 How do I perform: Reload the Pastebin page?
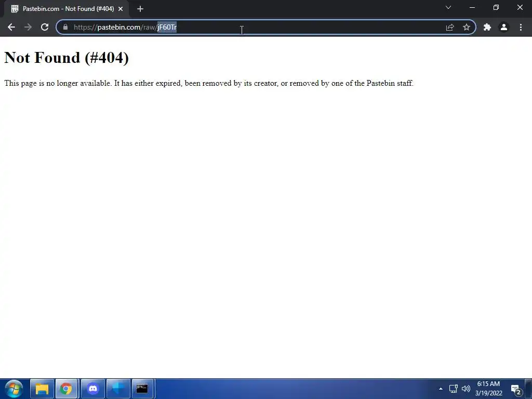pos(45,27)
